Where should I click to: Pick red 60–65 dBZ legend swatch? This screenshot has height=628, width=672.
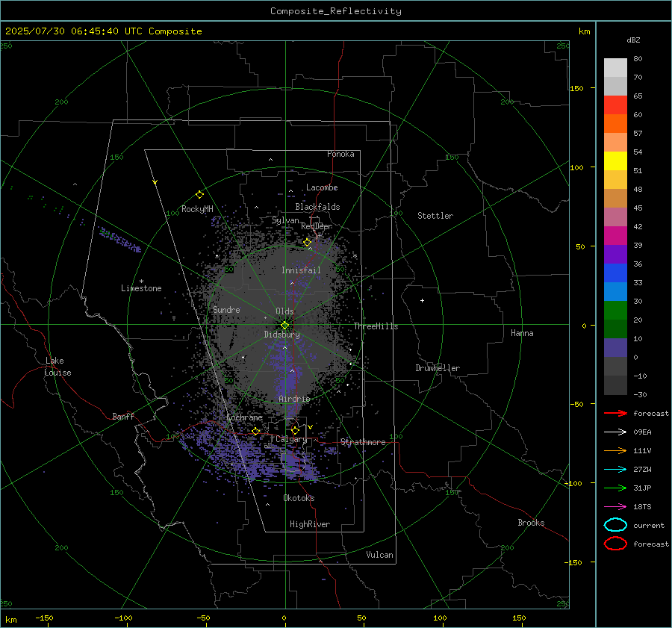tap(615, 105)
